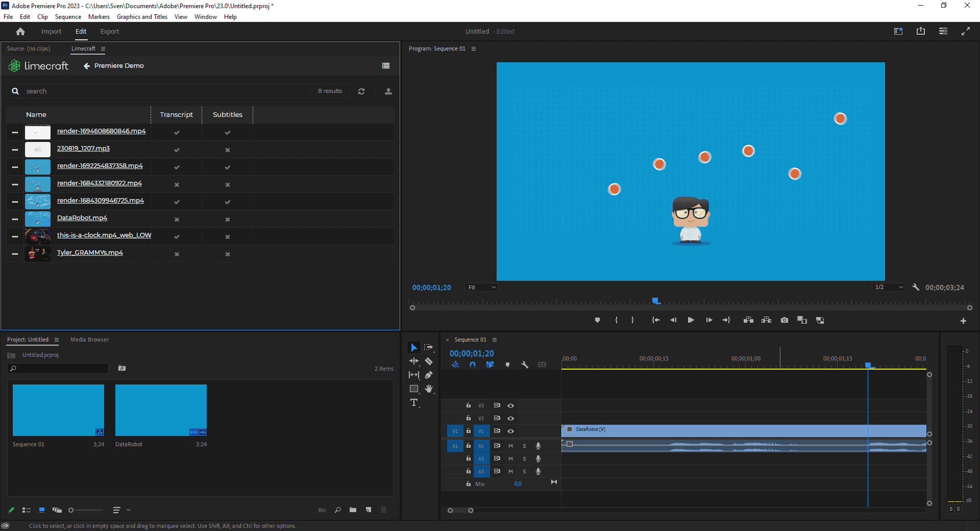Open the Fit zoom level dropdown
The image size is (980, 531).
click(481, 287)
